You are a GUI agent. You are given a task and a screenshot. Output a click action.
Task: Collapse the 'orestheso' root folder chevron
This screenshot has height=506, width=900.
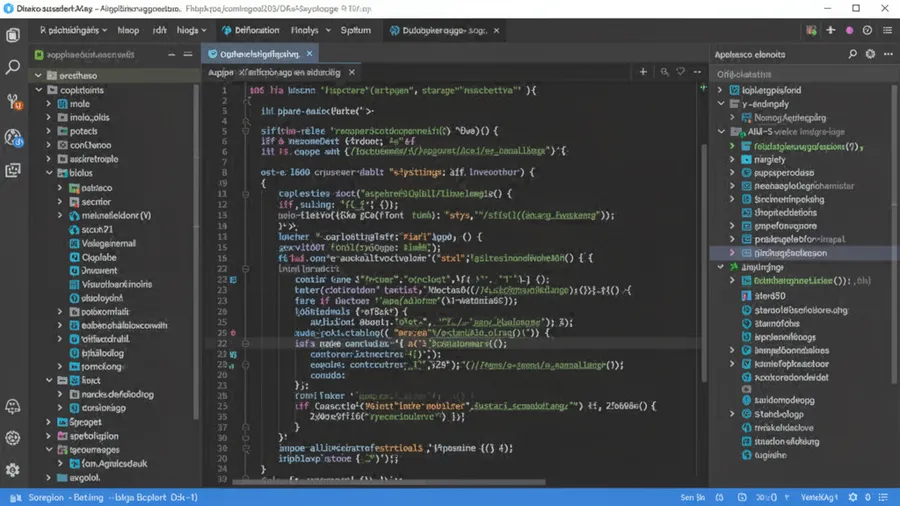pyautogui.click(x=38, y=75)
